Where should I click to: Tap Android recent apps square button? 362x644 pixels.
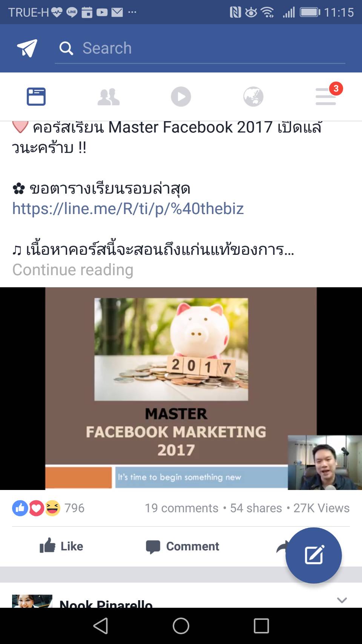point(261,626)
